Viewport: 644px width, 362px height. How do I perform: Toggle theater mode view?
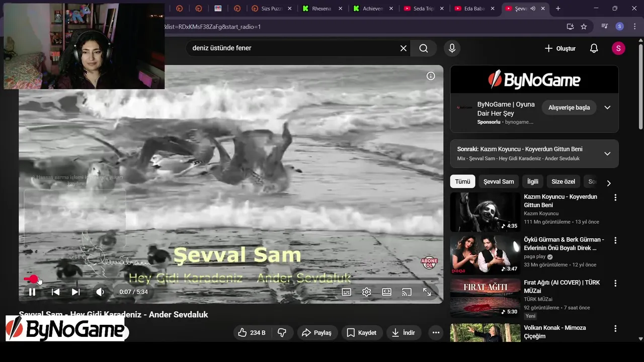click(x=386, y=292)
